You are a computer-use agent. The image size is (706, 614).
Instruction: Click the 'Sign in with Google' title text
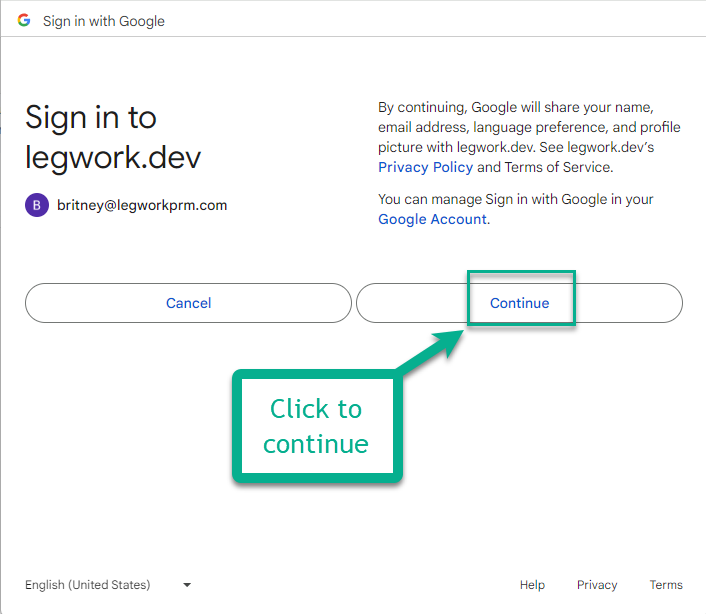104,21
